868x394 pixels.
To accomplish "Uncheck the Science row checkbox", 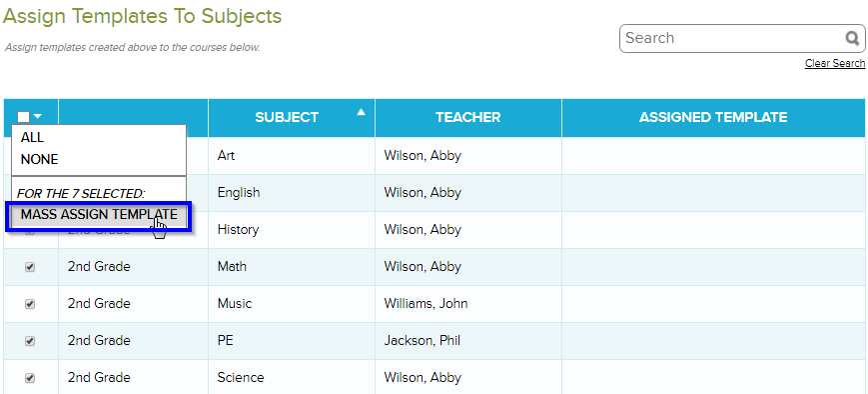I will coord(30,378).
